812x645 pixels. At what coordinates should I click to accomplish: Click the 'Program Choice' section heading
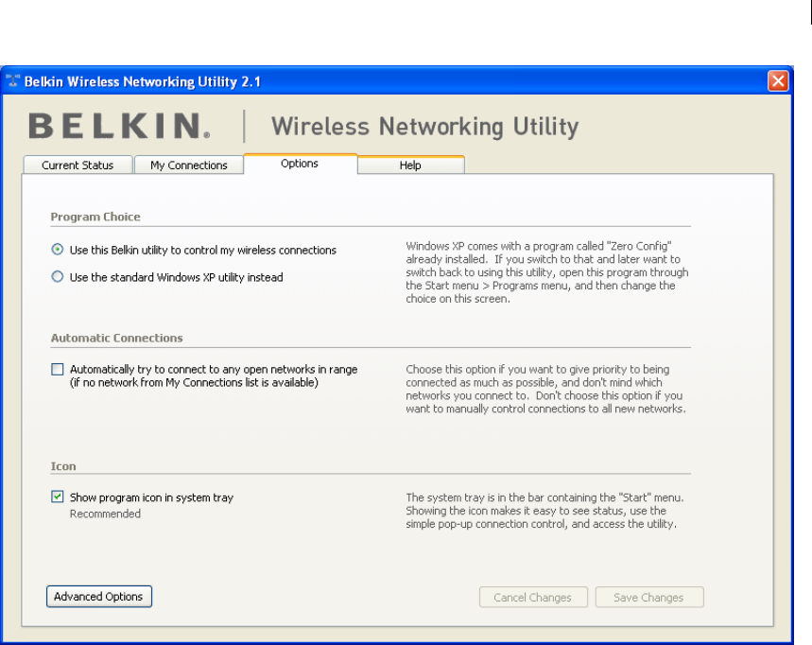coord(95,217)
